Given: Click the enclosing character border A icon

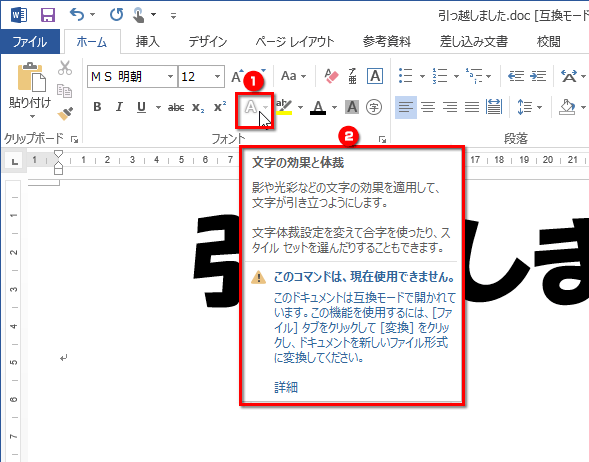Looking at the screenshot, I should (375, 76).
